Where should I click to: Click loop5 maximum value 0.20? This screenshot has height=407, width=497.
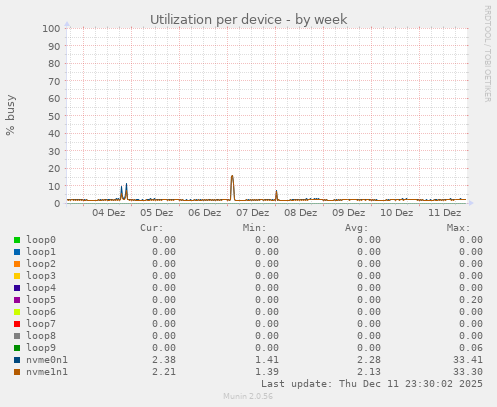click(x=471, y=300)
